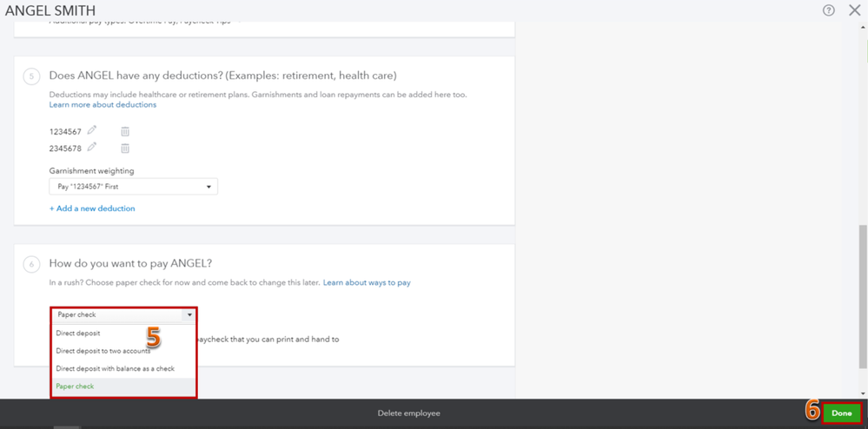Screen dimensions: 868x429
Task: Open the Garnishment weighting dropdown
Action: (x=134, y=187)
